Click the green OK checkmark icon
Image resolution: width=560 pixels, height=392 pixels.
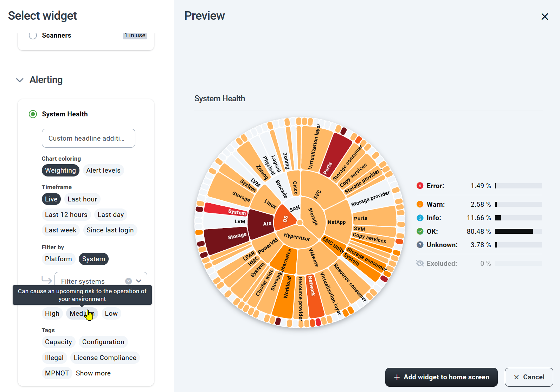[420, 231]
